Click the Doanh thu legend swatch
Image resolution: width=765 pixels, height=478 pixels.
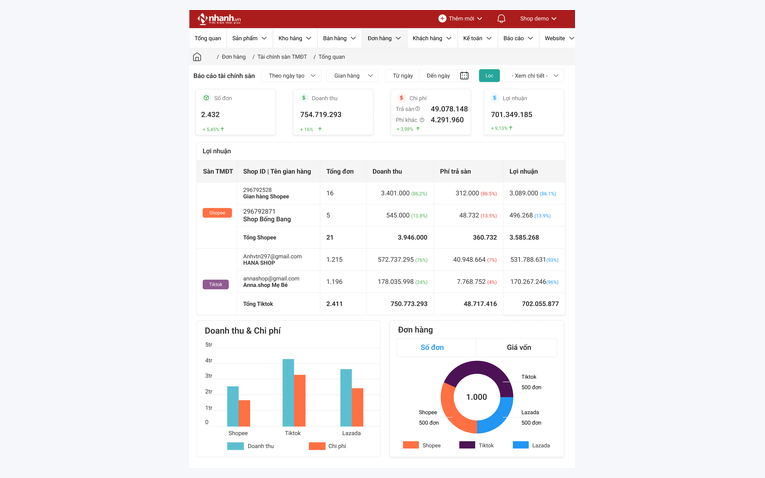(x=235, y=446)
